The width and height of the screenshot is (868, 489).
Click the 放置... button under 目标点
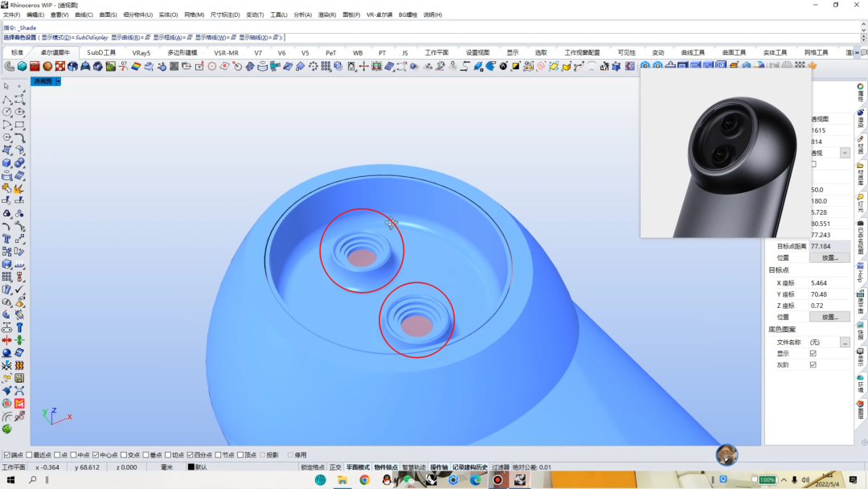click(x=829, y=318)
